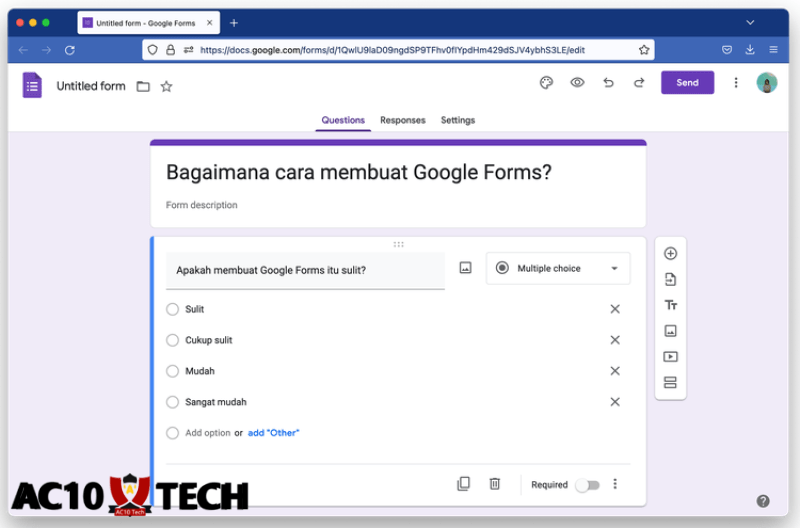Image resolution: width=800 pixels, height=528 pixels.
Task: Add a video to the form
Action: (670, 357)
